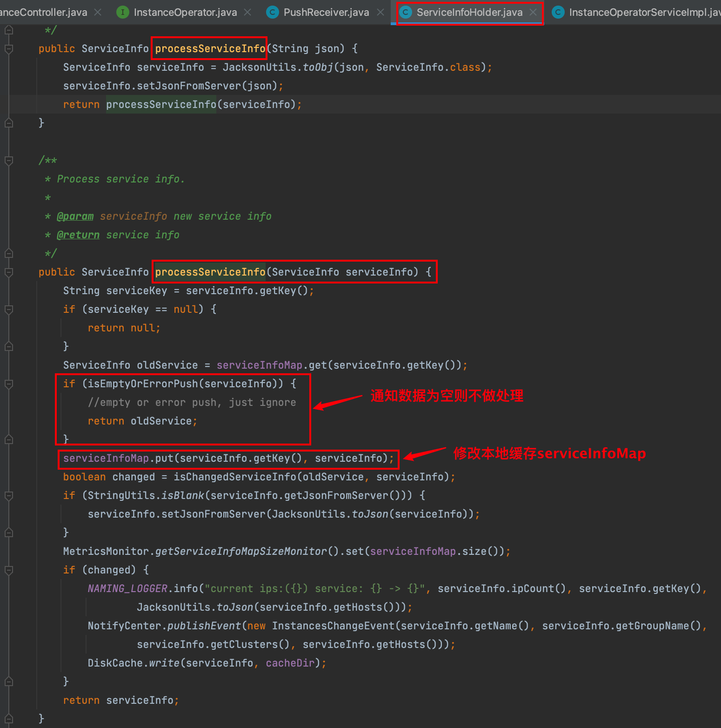Click the 'cacheDir' argument
721x728 pixels.
point(290,663)
